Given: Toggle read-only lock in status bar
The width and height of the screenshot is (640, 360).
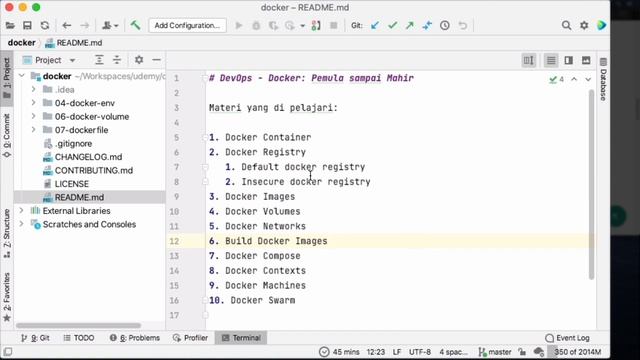Looking at the screenshot, I should 522,352.
